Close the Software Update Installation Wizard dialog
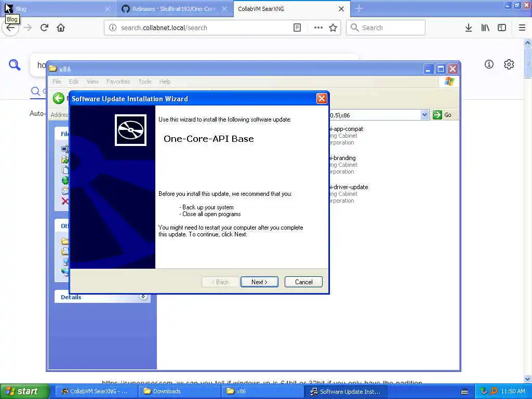 click(321, 99)
